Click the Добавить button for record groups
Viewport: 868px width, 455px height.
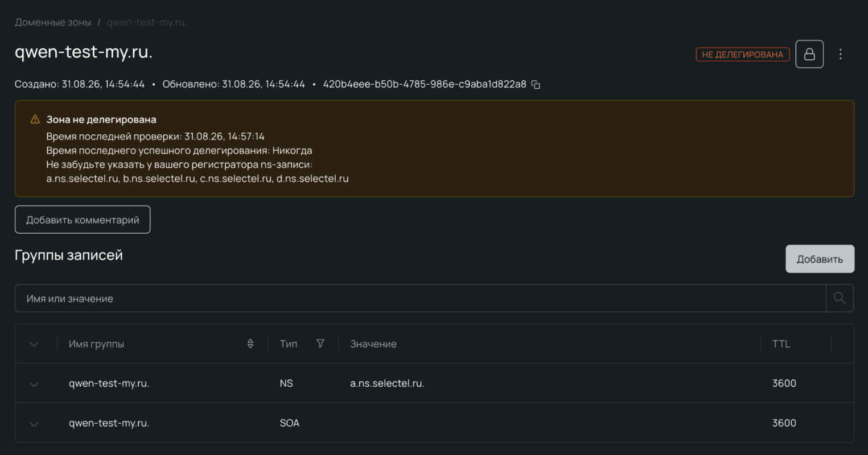click(x=820, y=259)
